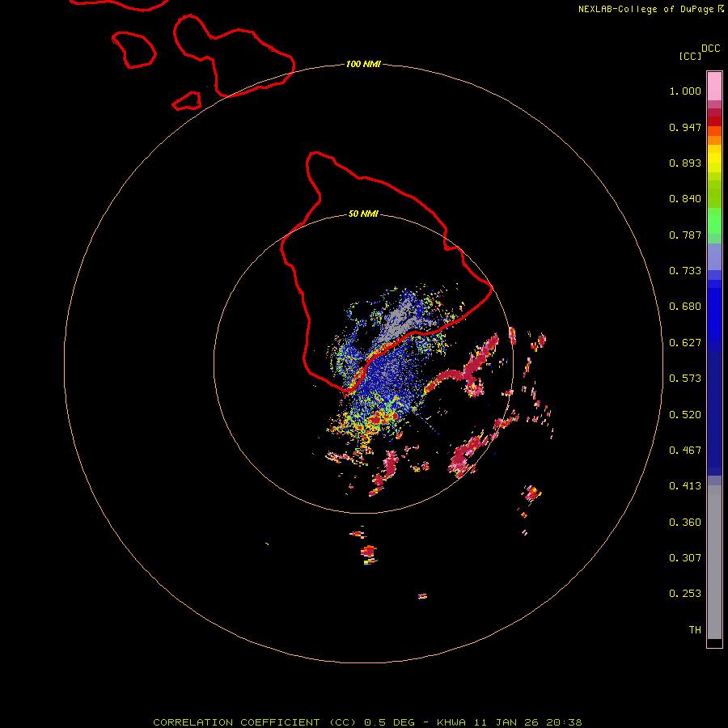Click the TH threshold label
728x728 pixels.
click(x=695, y=630)
